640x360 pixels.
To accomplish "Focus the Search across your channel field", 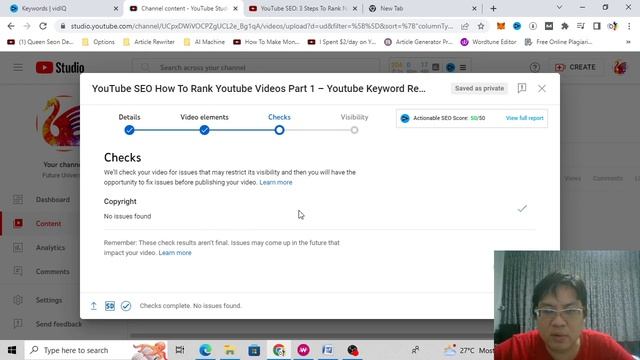I will coord(256,67).
